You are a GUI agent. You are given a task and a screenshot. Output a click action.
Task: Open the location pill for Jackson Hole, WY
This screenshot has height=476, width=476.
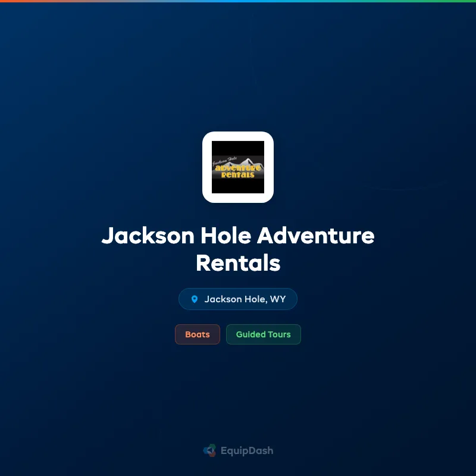coord(238,299)
